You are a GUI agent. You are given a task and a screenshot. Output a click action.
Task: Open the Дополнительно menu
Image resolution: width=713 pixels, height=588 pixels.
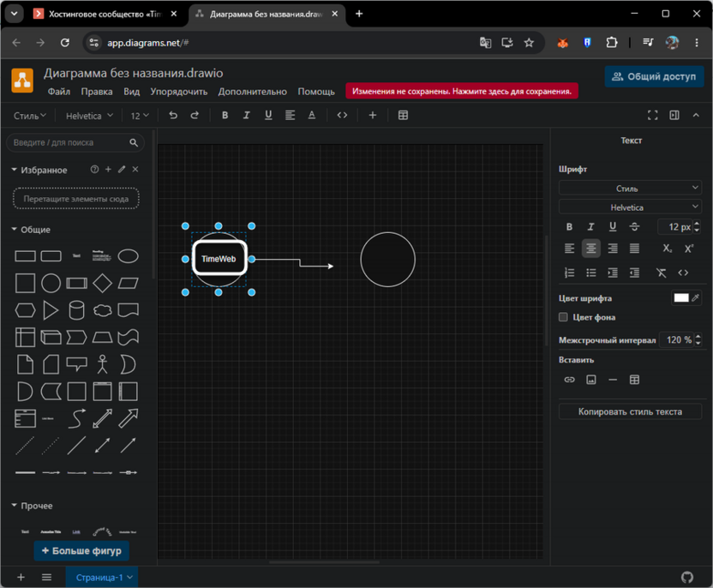click(252, 92)
